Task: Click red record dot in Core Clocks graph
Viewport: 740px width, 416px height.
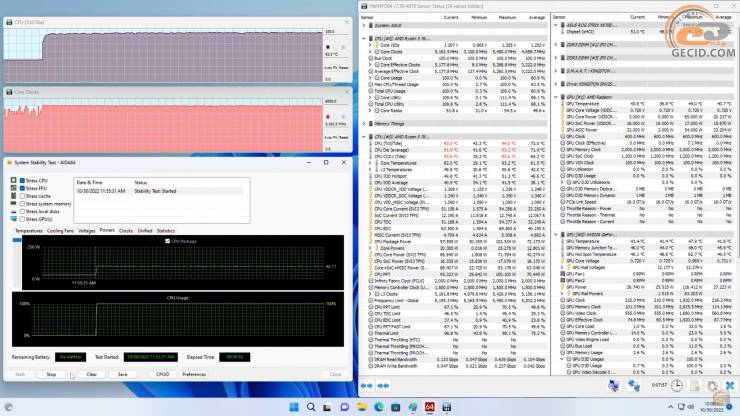Action: pyautogui.click(x=328, y=117)
